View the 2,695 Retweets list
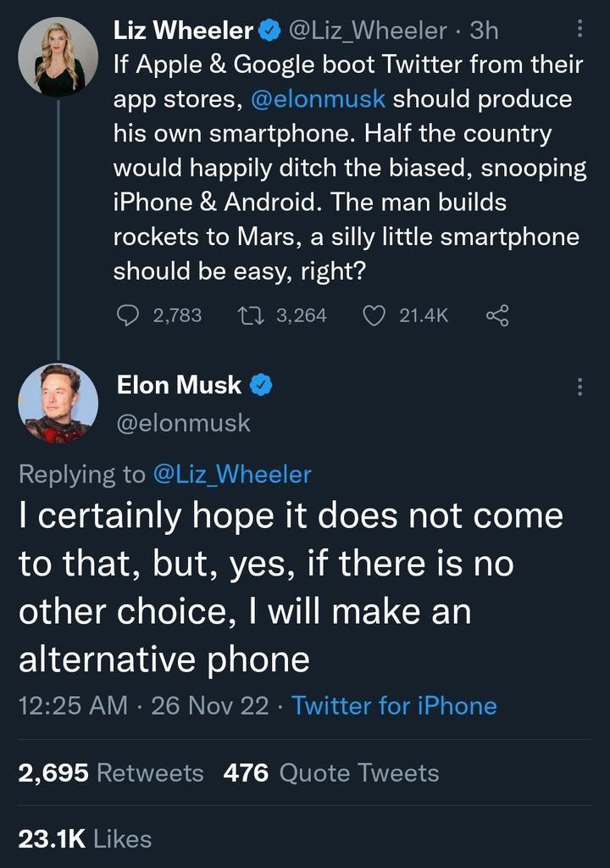This screenshot has height=868, width=610. coord(111,773)
